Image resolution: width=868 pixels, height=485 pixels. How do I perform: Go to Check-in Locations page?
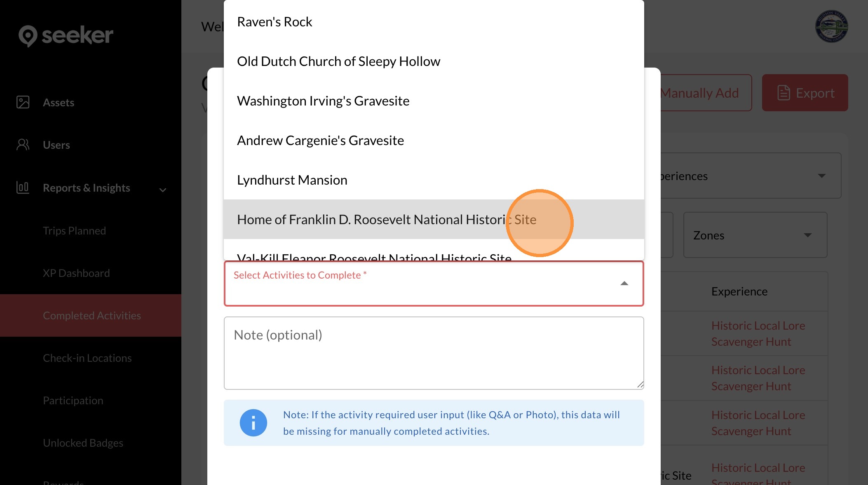point(87,358)
